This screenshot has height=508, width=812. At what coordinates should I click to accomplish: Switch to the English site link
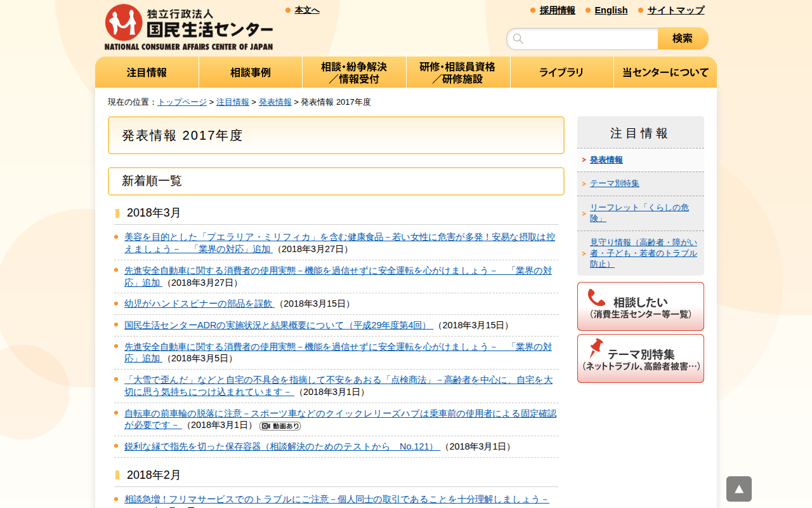coord(611,10)
